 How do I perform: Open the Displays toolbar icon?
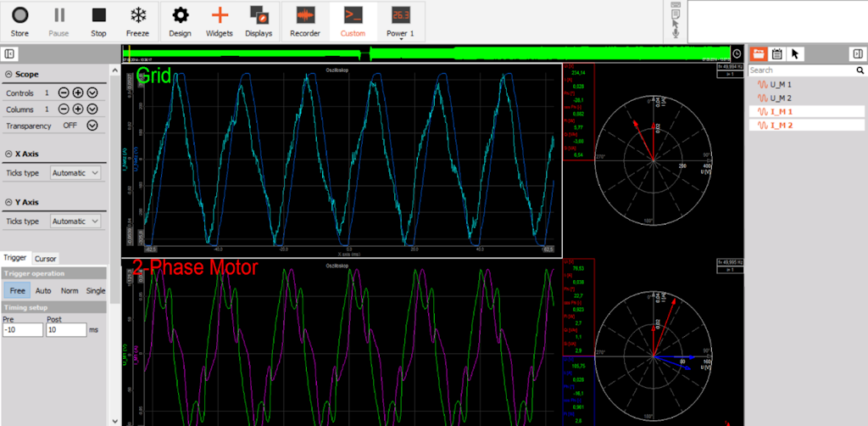259,21
